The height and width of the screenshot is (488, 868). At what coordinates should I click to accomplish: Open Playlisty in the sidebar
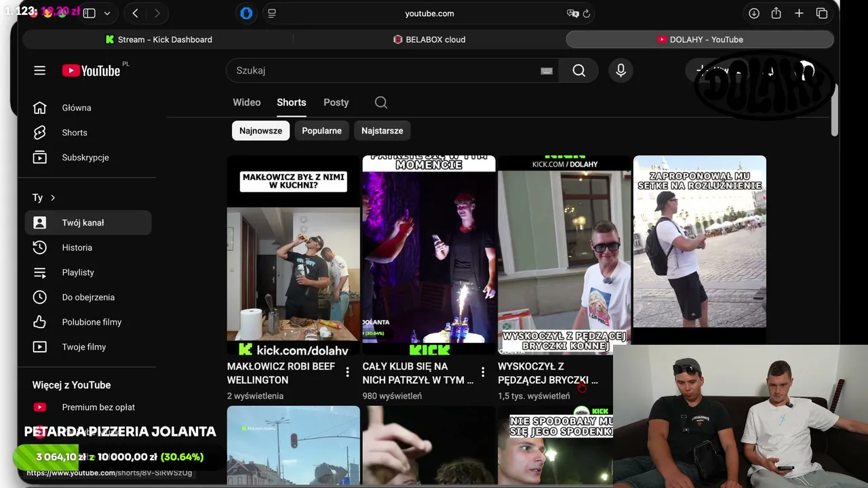click(88, 272)
